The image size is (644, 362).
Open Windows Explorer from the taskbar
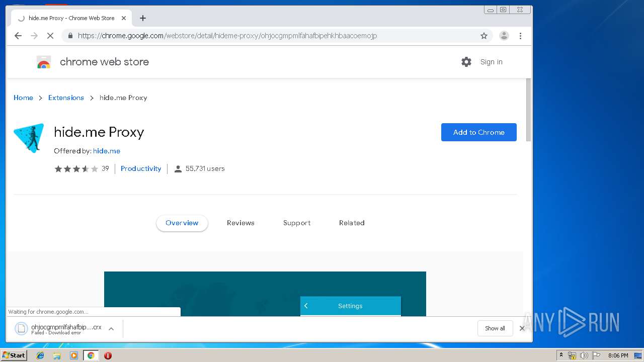point(57,355)
